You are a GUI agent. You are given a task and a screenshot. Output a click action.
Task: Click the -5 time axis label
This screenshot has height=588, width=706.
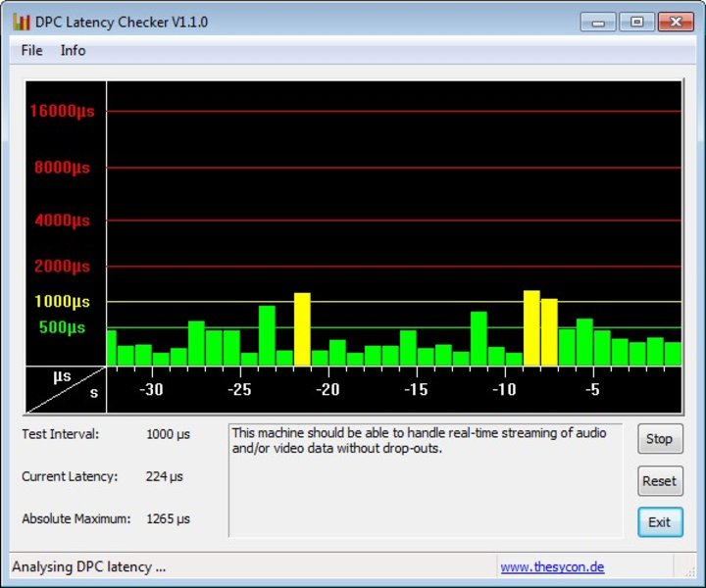tap(592, 389)
